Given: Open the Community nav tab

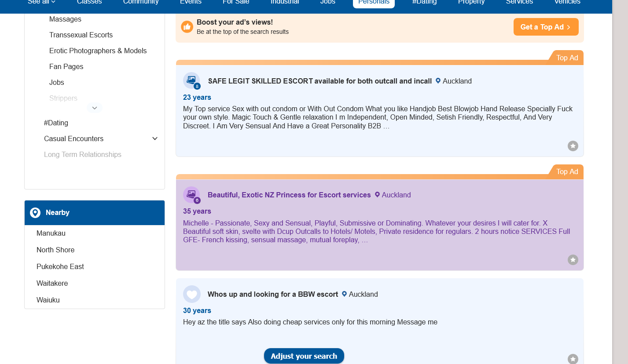Looking at the screenshot, I should click(141, 2).
